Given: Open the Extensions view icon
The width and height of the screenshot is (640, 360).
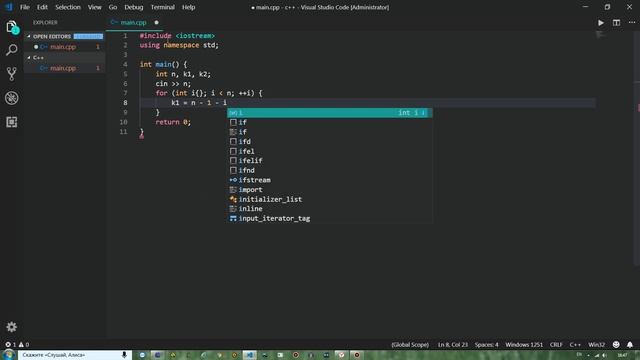Looking at the screenshot, I should pyautogui.click(x=12, y=122).
